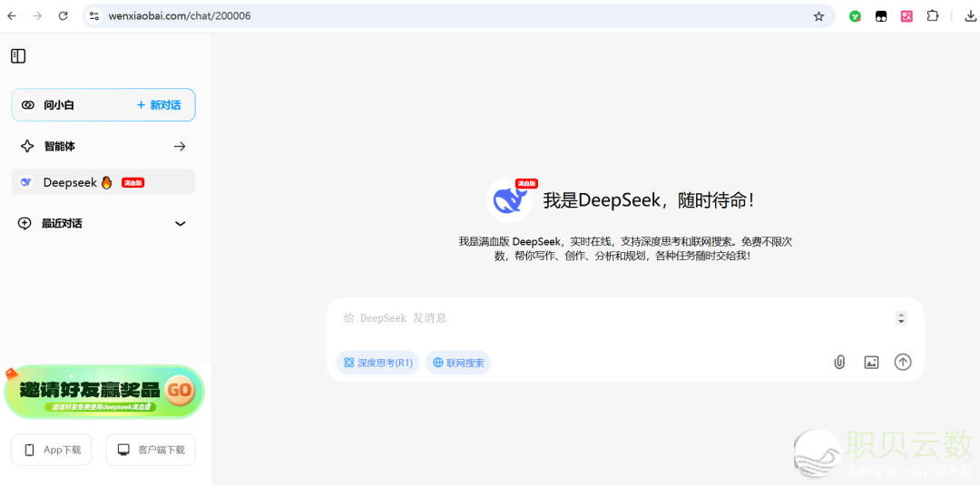Screen dimensions: 980x485
Task: Click the phone icon in App下载
Action: [29, 450]
